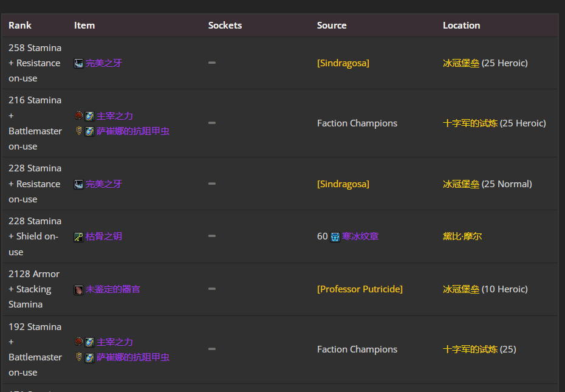
Task: Click the dash in Sockets column for 枯骨之钥
Action: pyautogui.click(x=211, y=236)
